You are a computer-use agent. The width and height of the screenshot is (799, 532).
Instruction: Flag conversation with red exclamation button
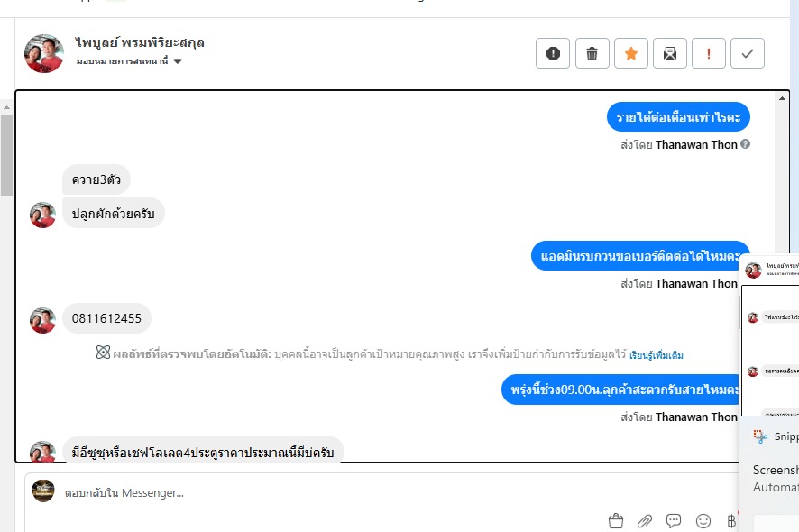[x=709, y=53]
